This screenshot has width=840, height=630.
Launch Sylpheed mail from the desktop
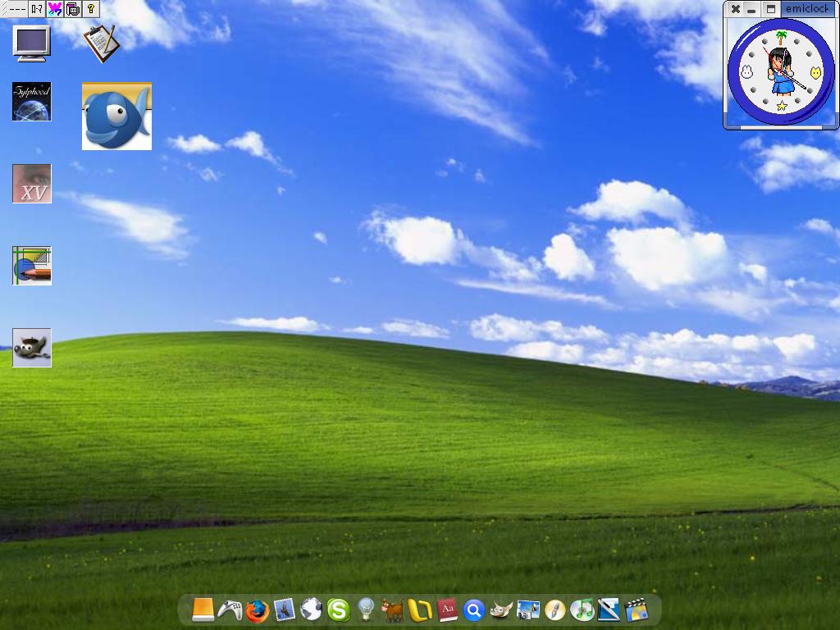pos(31,100)
